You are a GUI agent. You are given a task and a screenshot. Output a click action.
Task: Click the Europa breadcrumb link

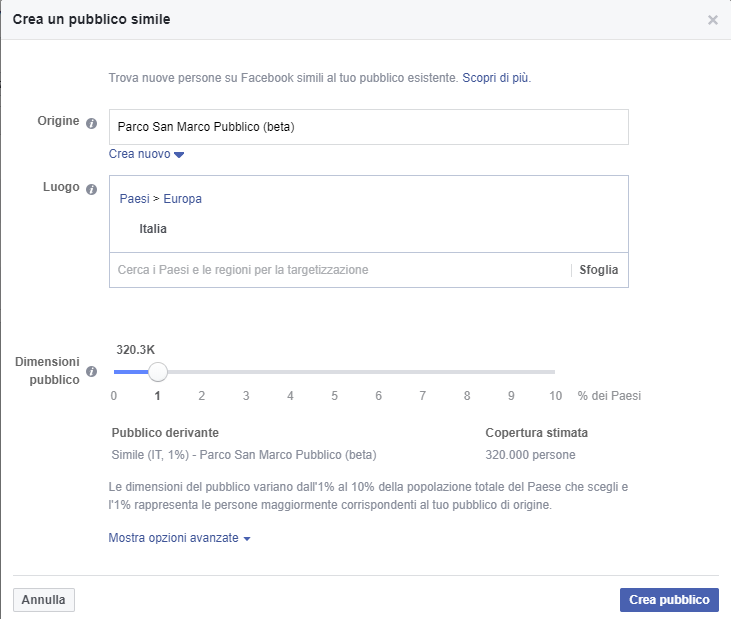182,199
